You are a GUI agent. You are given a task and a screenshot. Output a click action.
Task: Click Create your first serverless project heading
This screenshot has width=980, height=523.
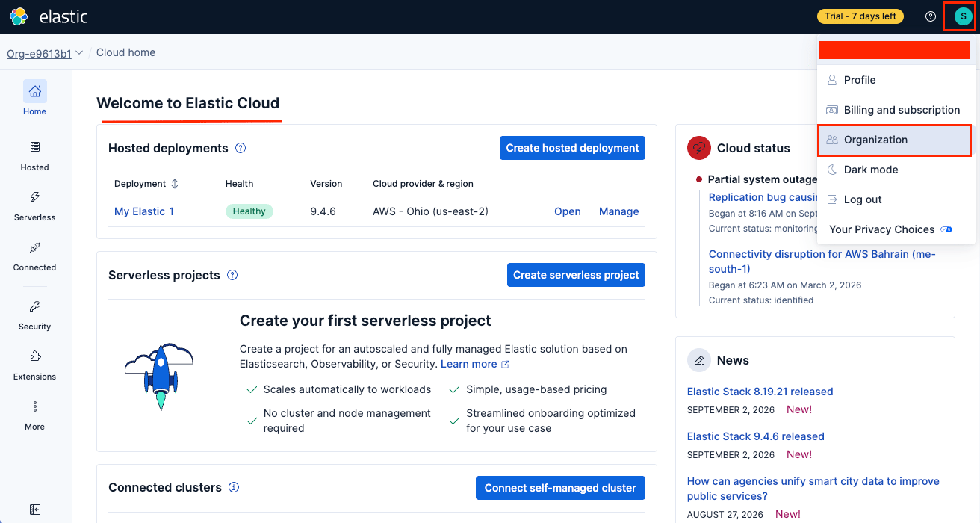(x=365, y=321)
